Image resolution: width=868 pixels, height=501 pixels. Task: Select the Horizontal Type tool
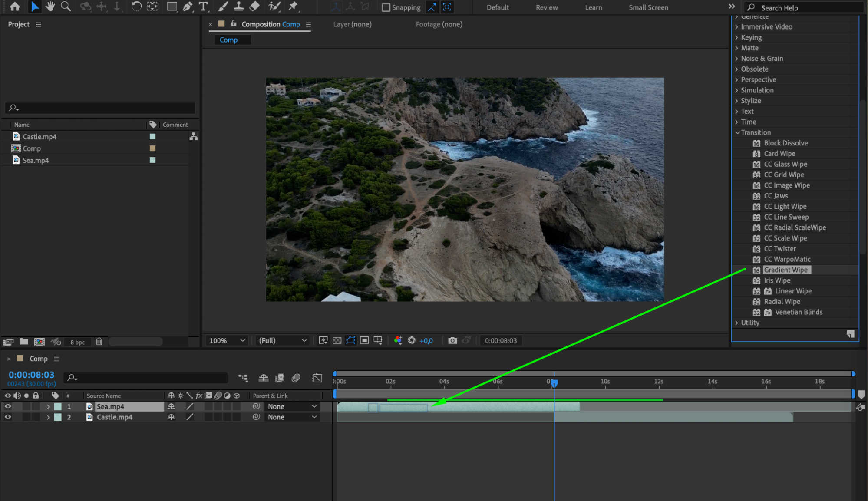tap(203, 7)
